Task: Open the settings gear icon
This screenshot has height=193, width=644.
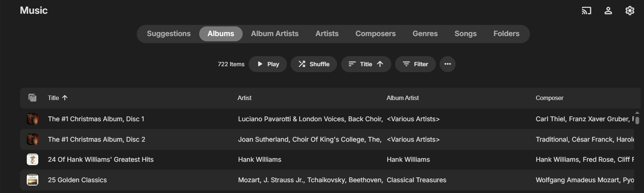Action: [630, 10]
